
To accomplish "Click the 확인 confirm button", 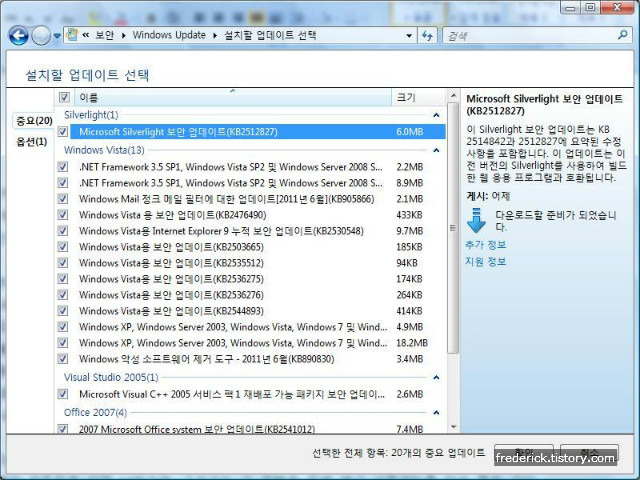I will pos(524,453).
